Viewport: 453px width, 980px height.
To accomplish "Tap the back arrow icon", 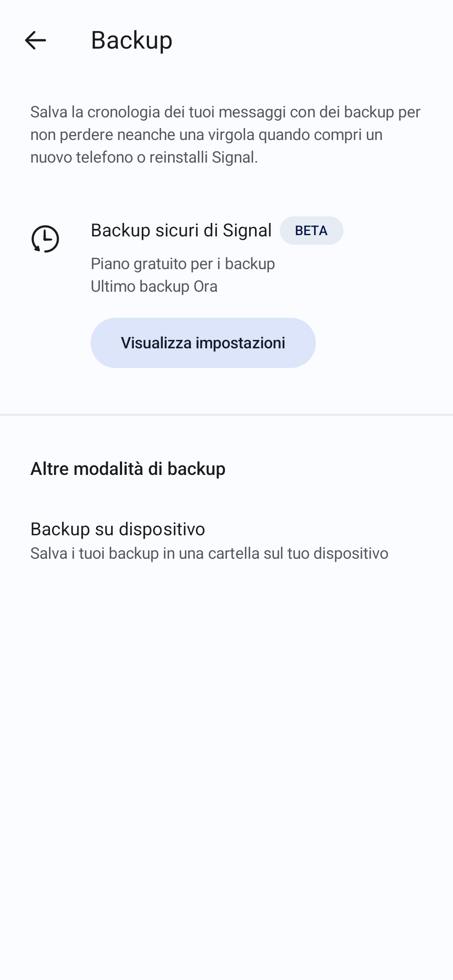I will click(x=35, y=41).
